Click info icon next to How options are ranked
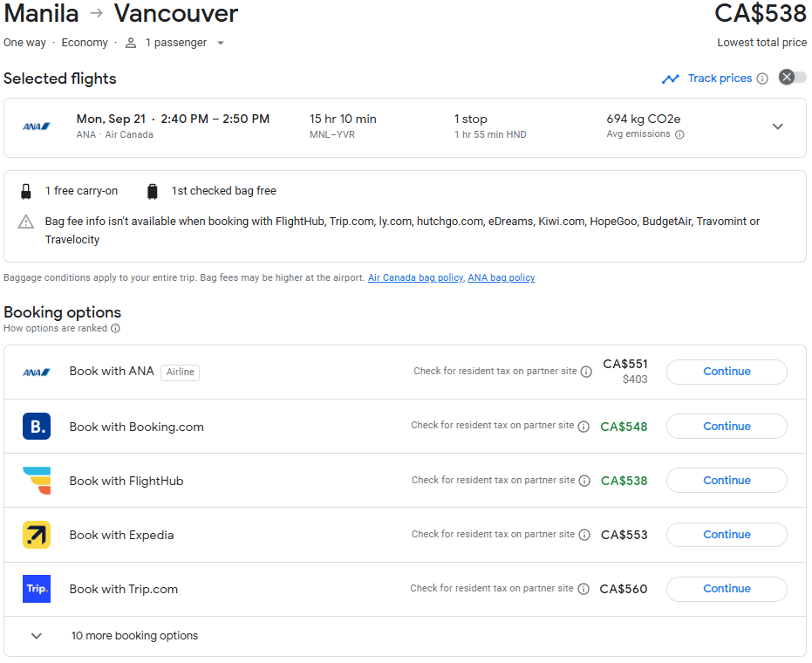 pos(115,329)
